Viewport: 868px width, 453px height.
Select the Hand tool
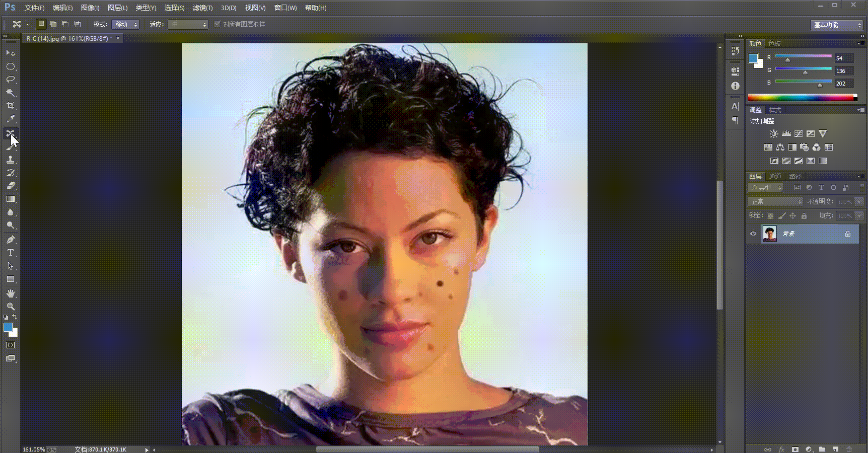(x=10, y=293)
